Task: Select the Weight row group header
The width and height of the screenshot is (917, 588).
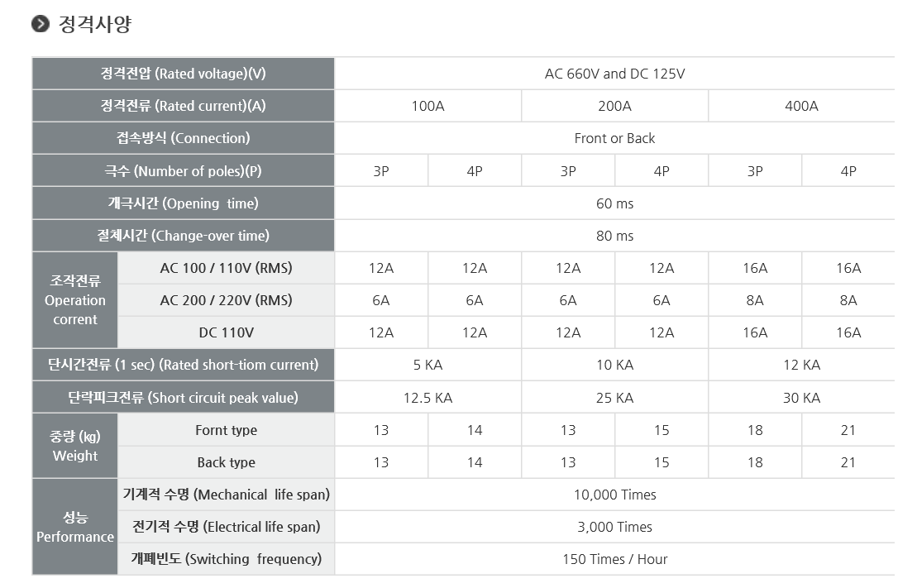Action: tap(75, 446)
